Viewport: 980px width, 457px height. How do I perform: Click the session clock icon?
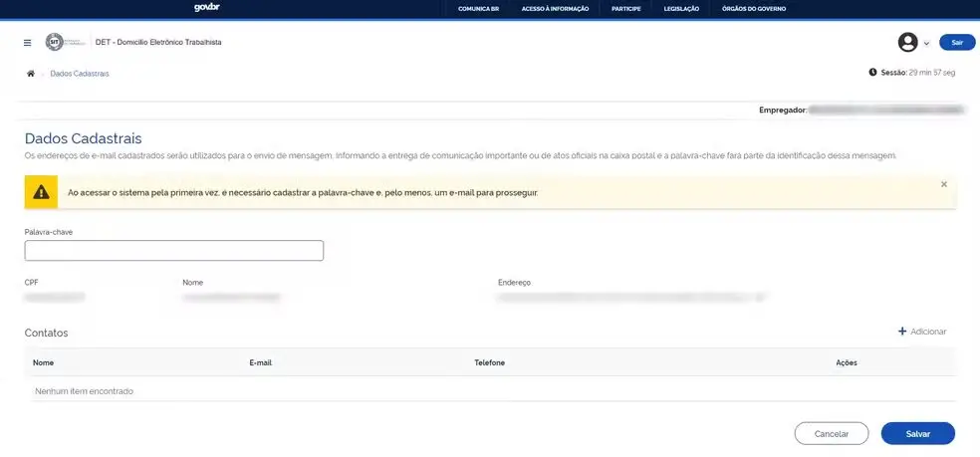(x=872, y=73)
